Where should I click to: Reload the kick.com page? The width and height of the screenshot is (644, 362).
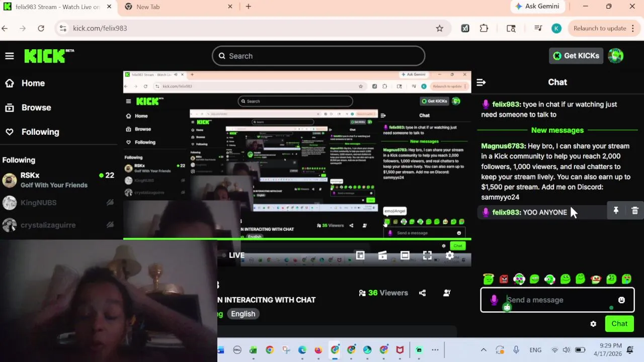click(41, 28)
